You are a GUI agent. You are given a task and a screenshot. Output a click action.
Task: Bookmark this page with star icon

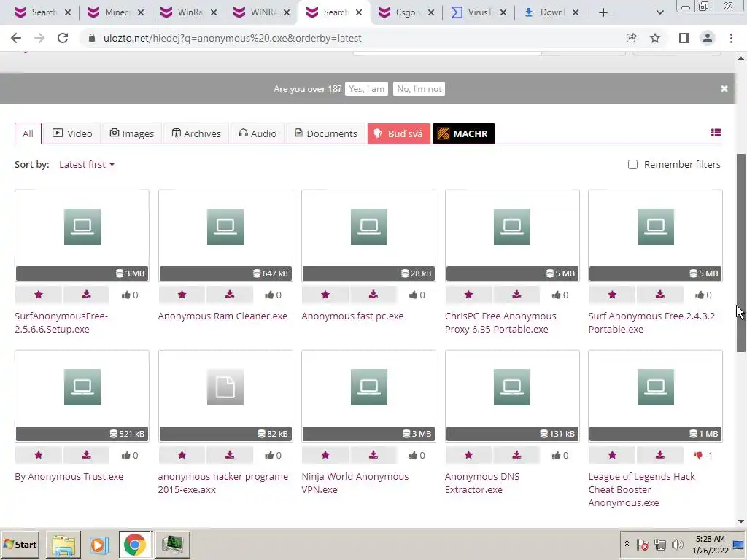[x=655, y=38]
